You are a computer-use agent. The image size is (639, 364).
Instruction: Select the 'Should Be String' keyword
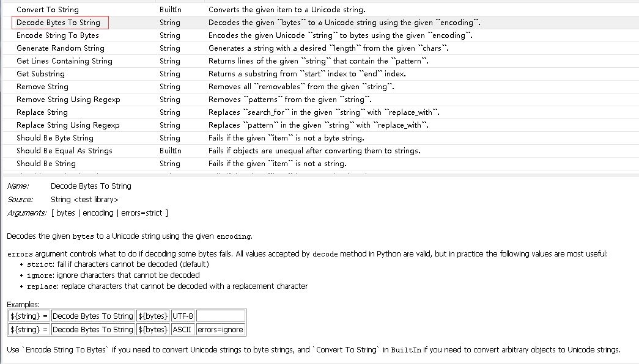click(x=46, y=163)
